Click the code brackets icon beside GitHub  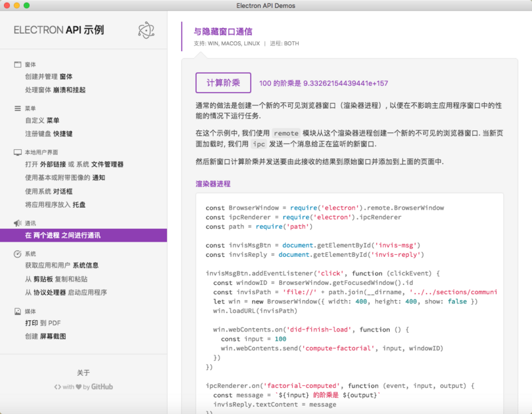pyautogui.click(x=58, y=387)
